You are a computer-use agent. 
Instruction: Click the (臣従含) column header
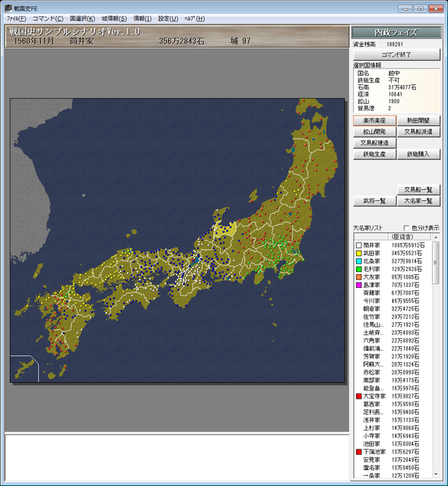(x=409, y=237)
